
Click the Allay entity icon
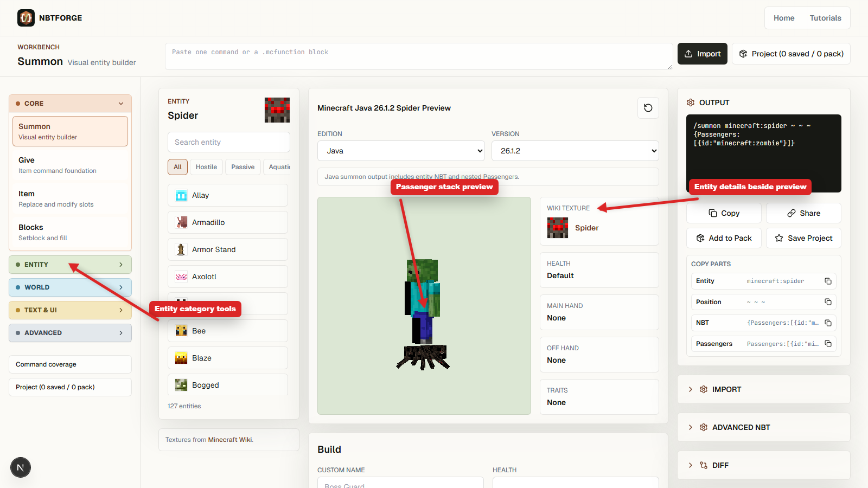click(x=181, y=195)
